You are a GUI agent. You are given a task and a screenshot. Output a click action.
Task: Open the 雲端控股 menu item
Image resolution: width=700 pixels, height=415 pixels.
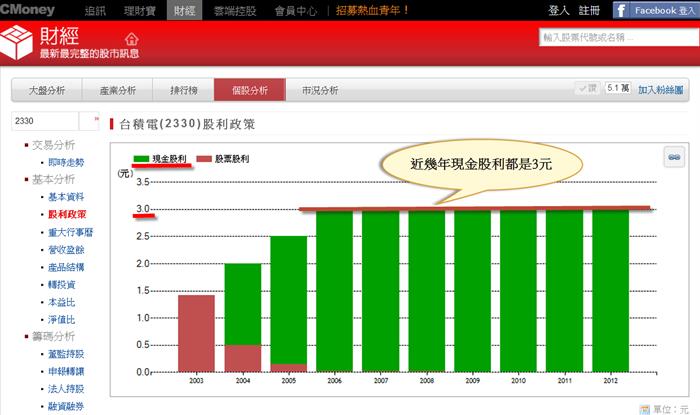point(235,11)
